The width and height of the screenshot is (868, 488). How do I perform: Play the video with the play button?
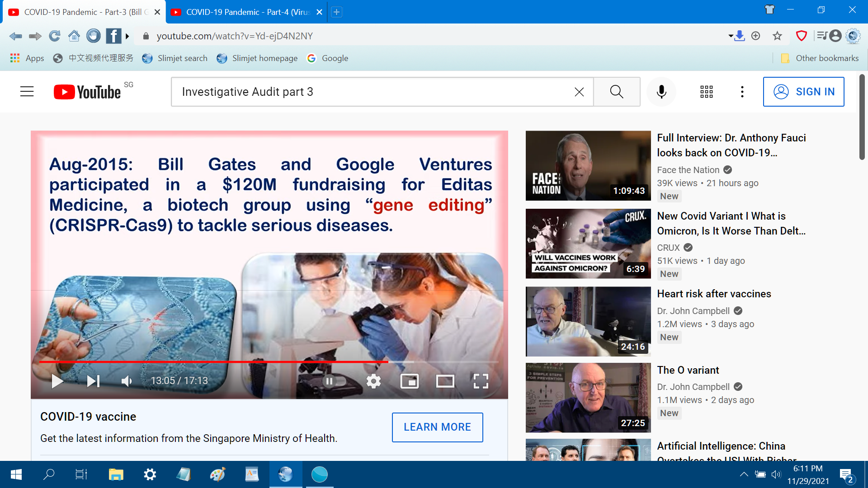point(57,381)
